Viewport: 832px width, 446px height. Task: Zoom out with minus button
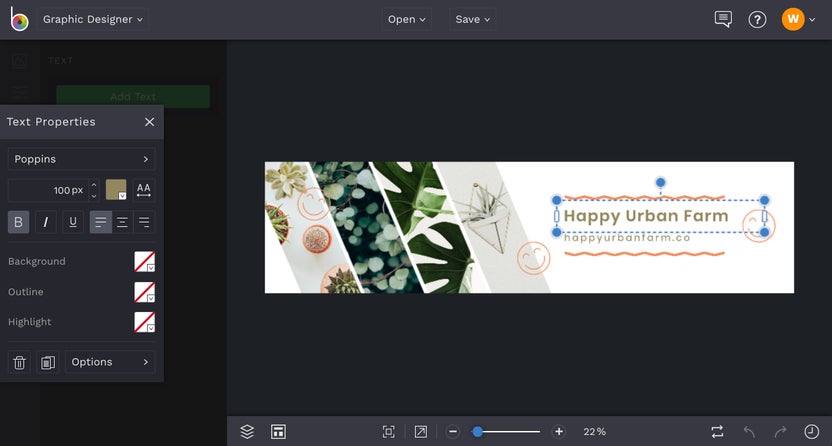[453, 432]
